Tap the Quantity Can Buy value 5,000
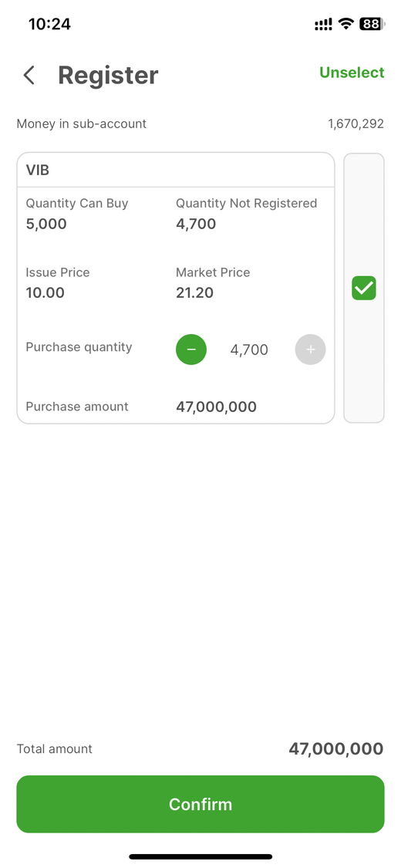This screenshot has height=868, width=401. coord(46,225)
